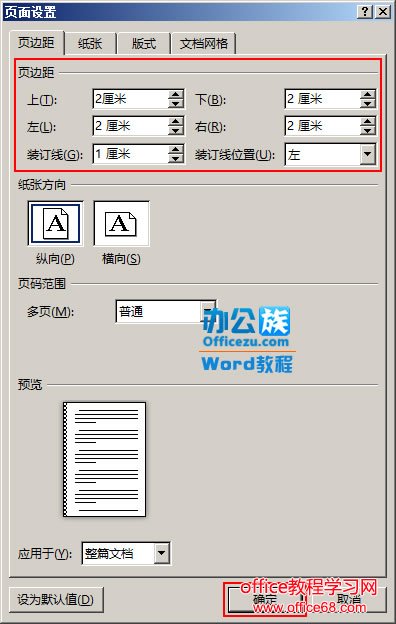This screenshot has height=624, width=396.
Task: Decrease the 右 right margin value
Action: click(x=368, y=131)
